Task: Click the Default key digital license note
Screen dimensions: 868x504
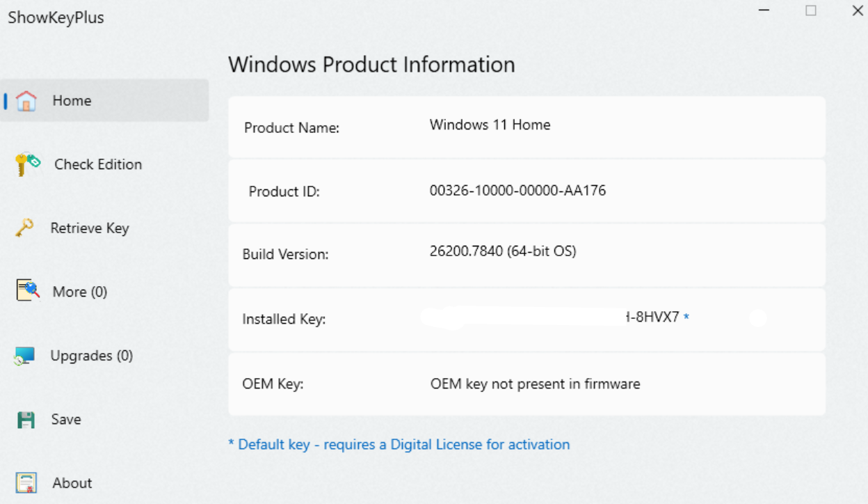Action: pos(399,444)
